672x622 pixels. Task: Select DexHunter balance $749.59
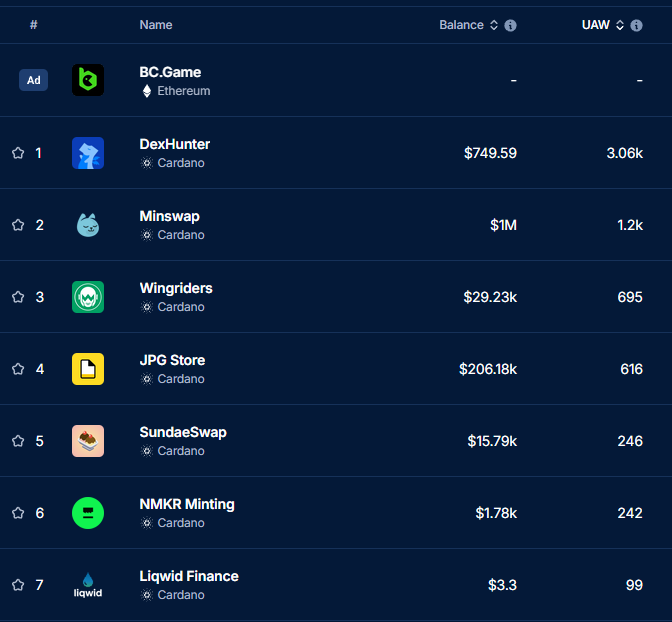[490, 153]
